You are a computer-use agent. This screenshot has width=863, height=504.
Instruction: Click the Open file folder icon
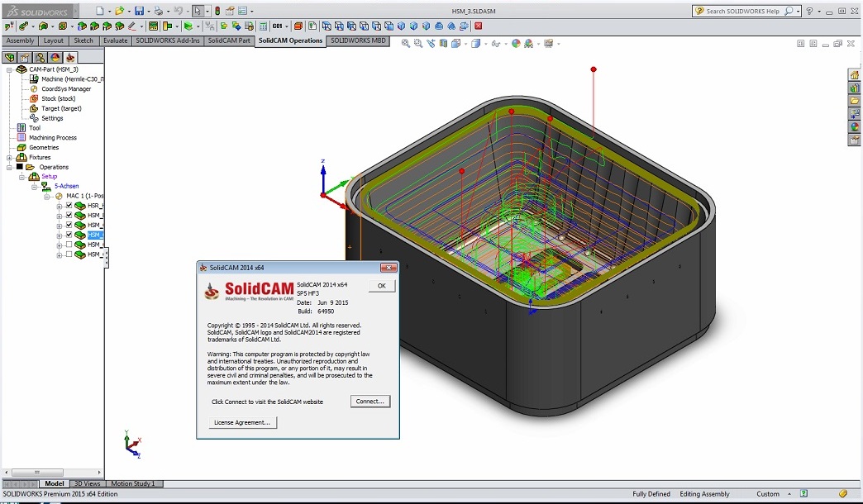coord(119,11)
